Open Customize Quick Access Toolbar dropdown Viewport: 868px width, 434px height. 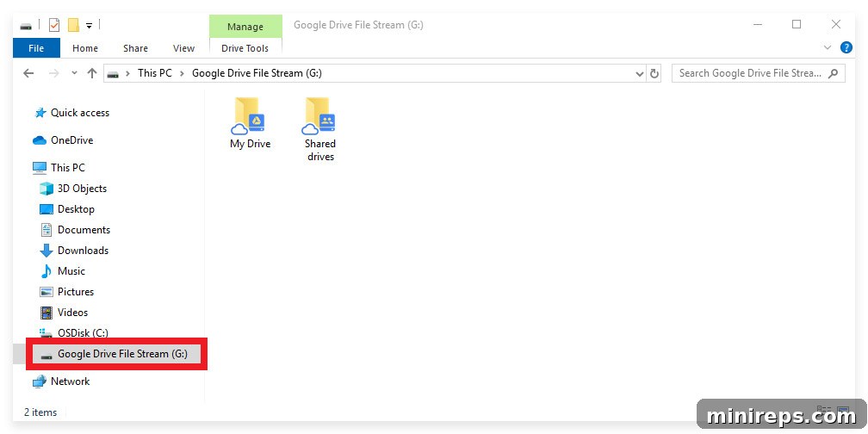point(90,26)
